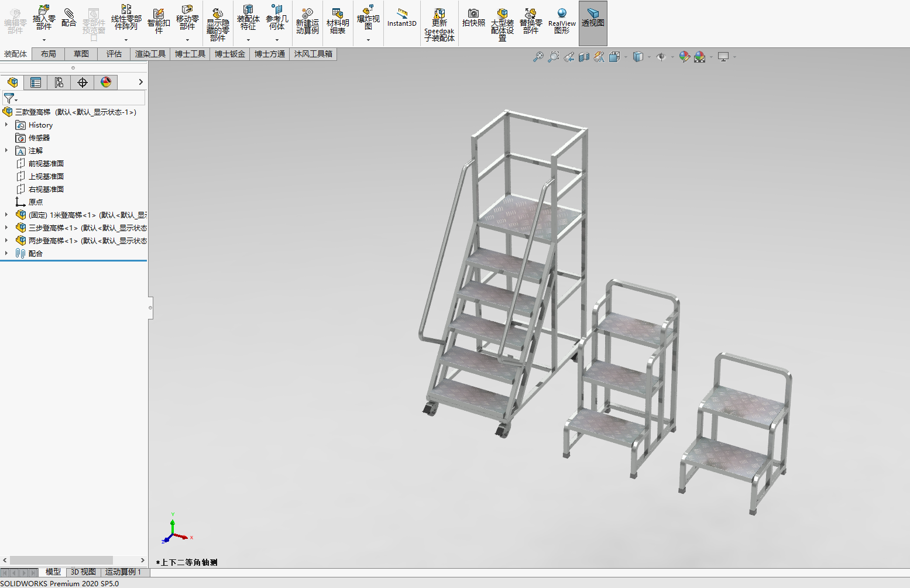Switch to 3D 视图 bottom tab
The width and height of the screenshot is (910, 588).
(83, 572)
